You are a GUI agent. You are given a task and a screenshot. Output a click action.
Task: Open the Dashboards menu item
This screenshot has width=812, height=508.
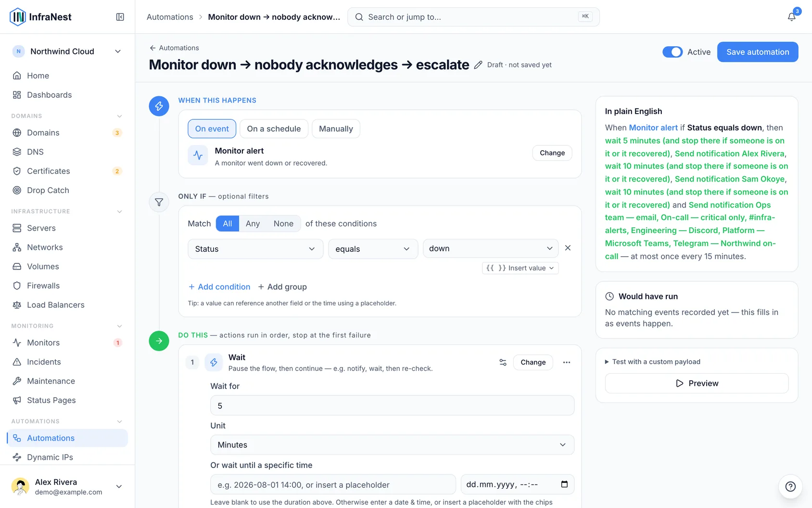tap(67, 95)
